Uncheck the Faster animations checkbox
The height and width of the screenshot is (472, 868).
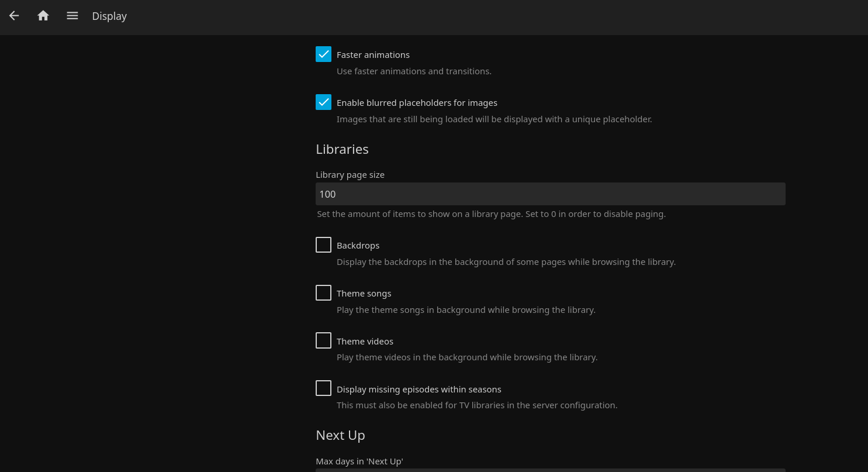click(323, 54)
